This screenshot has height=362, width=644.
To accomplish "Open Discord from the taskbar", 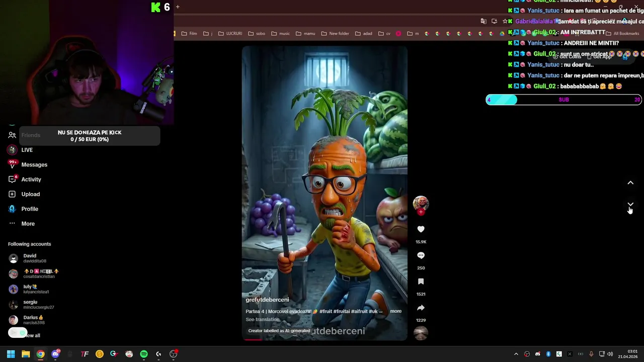I will point(55,354).
